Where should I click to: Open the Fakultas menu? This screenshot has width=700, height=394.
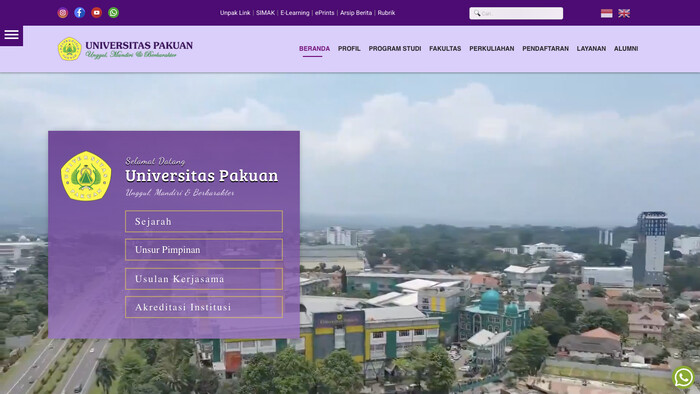point(445,49)
